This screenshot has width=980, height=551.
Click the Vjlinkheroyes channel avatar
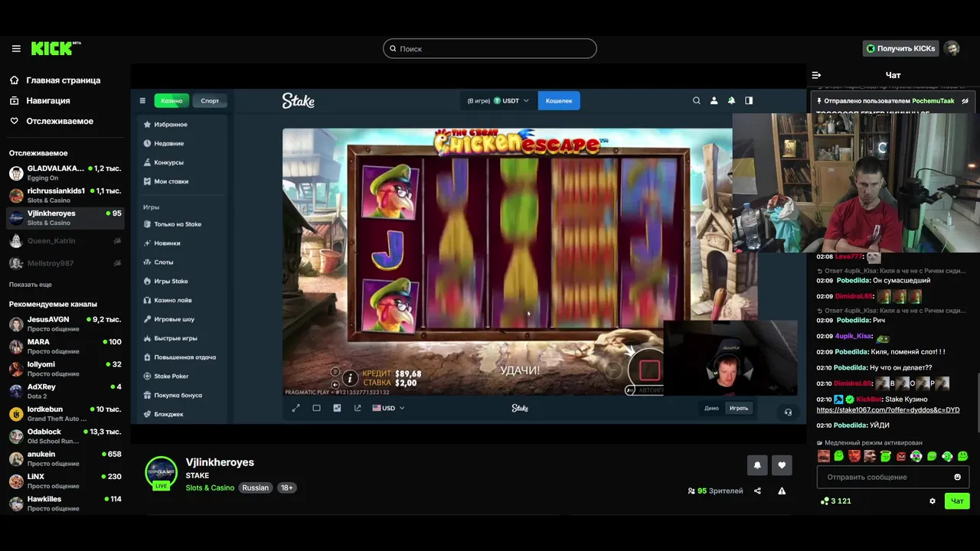[x=162, y=472]
